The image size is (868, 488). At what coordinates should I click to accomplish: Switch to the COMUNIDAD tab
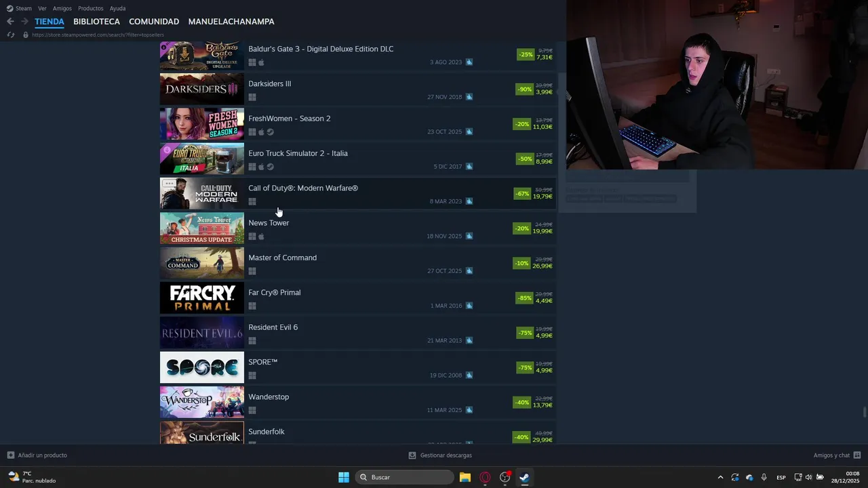click(154, 22)
